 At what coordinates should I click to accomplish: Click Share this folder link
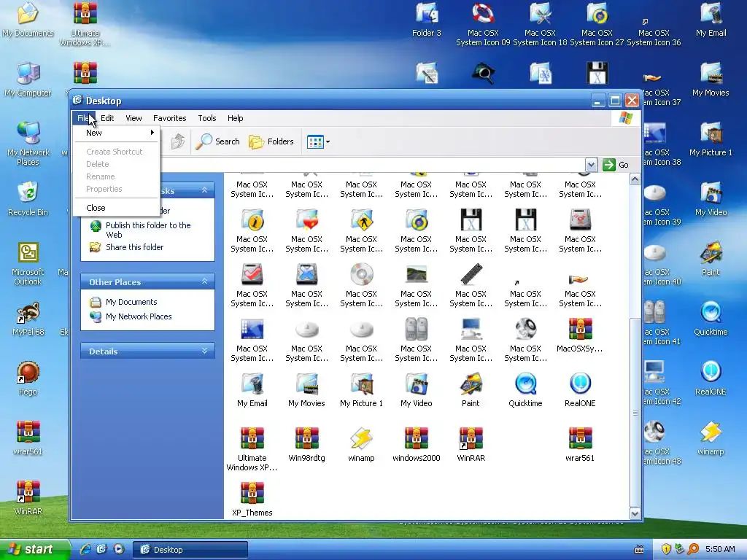(134, 247)
